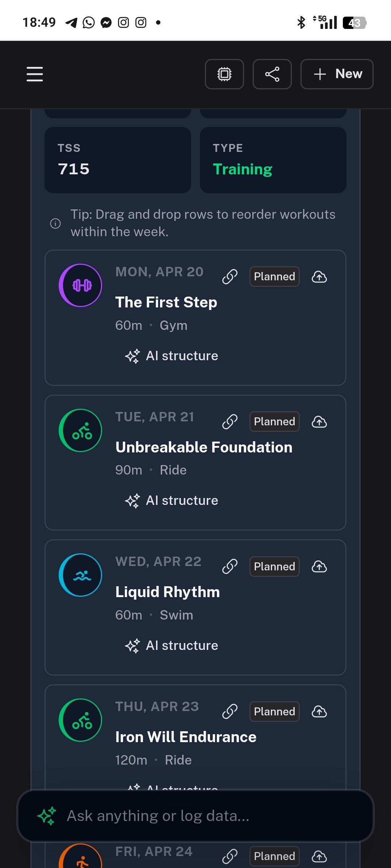Click the link icon on Tue, Apr 21
This screenshot has height=868, width=391.
[230, 422]
